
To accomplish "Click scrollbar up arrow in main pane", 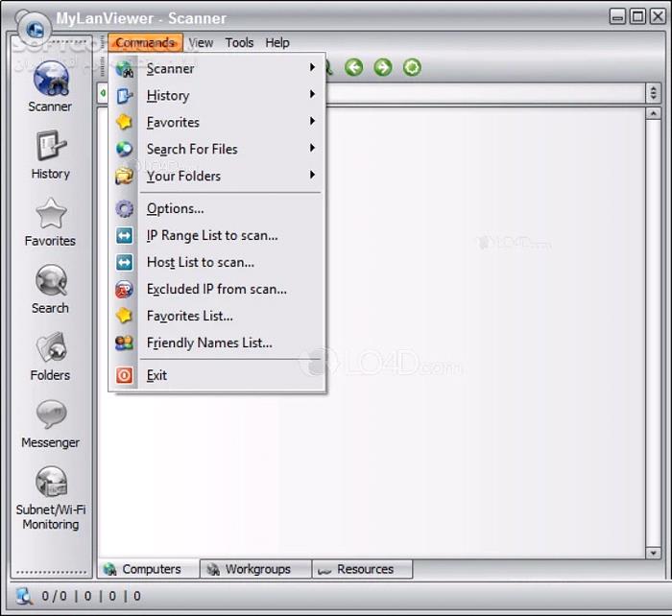I will coord(653,113).
